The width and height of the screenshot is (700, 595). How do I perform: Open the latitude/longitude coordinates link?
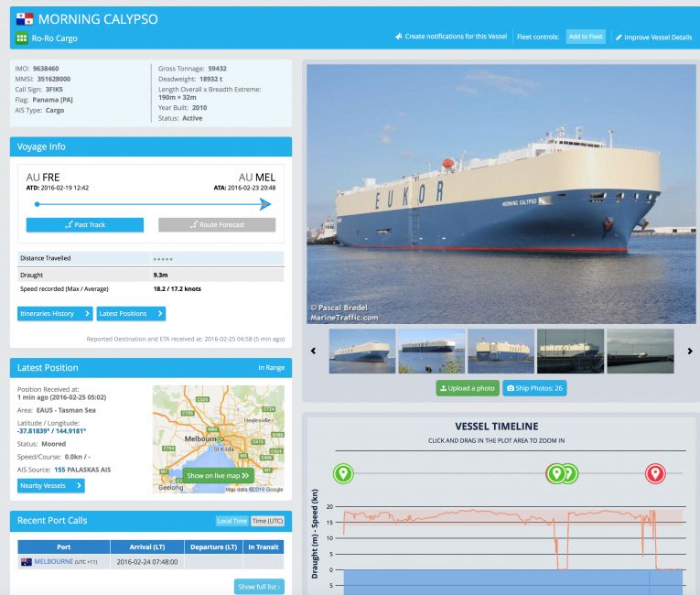(52, 431)
